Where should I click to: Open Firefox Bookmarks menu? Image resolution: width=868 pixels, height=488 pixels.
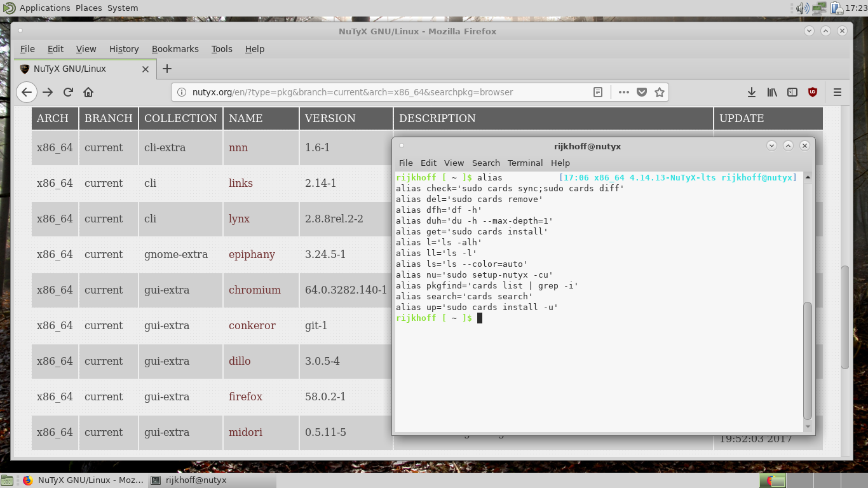tap(175, 49)
